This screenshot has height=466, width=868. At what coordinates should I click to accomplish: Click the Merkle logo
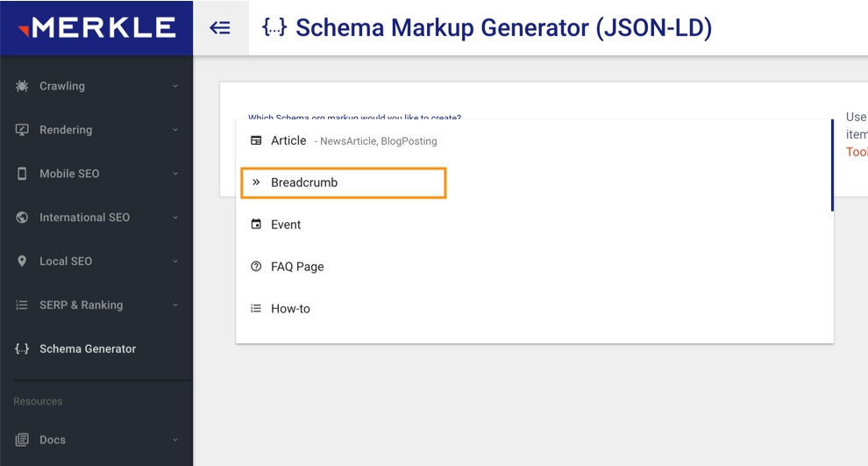click(96, 28)
